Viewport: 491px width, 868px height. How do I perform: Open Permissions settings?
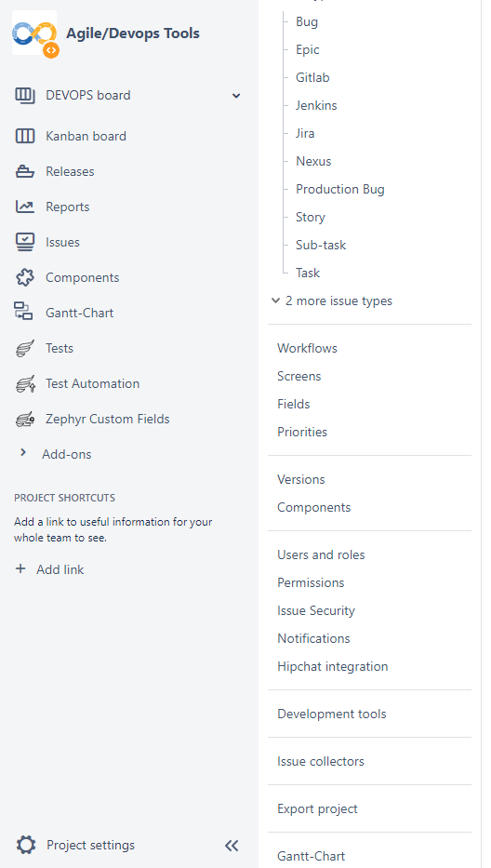tap(311, 583)
